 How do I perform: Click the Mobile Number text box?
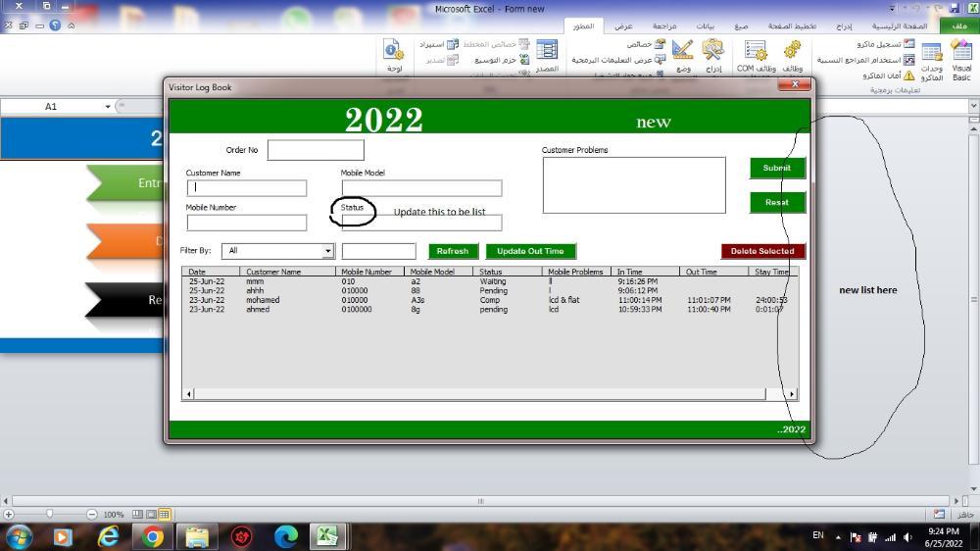246,222
